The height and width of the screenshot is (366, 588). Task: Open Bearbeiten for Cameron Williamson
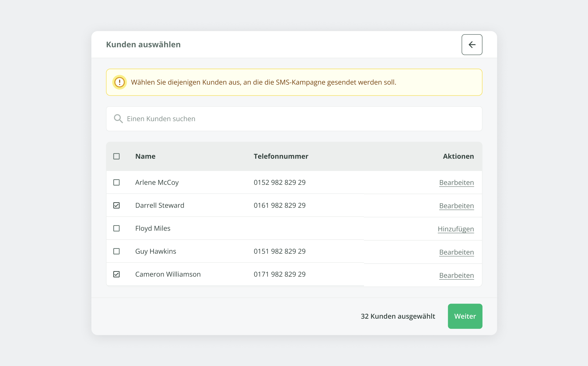456,275
